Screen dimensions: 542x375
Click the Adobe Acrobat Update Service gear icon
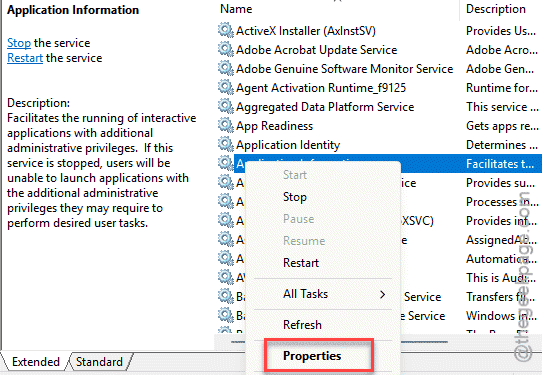pos(226,49)
